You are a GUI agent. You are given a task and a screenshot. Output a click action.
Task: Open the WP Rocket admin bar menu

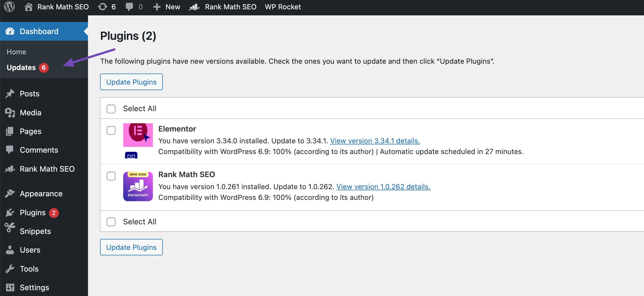point(283,7)
